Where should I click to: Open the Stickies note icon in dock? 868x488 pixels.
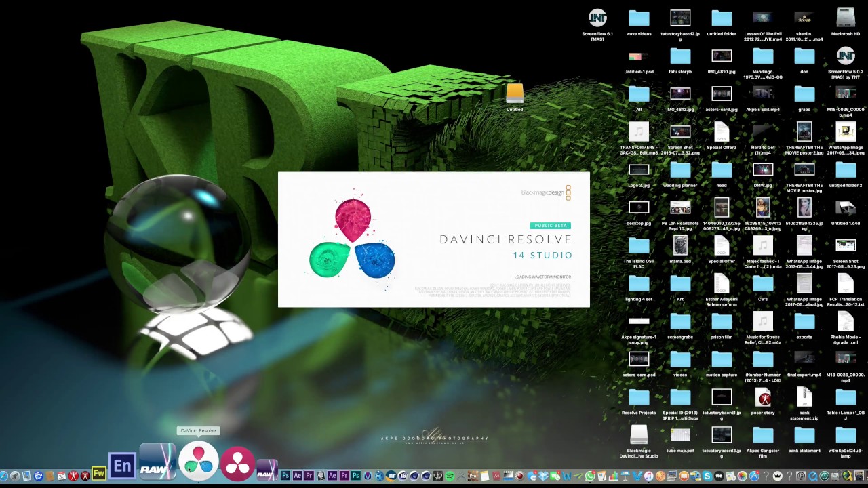pyautogui.click(x=485, y=476)
